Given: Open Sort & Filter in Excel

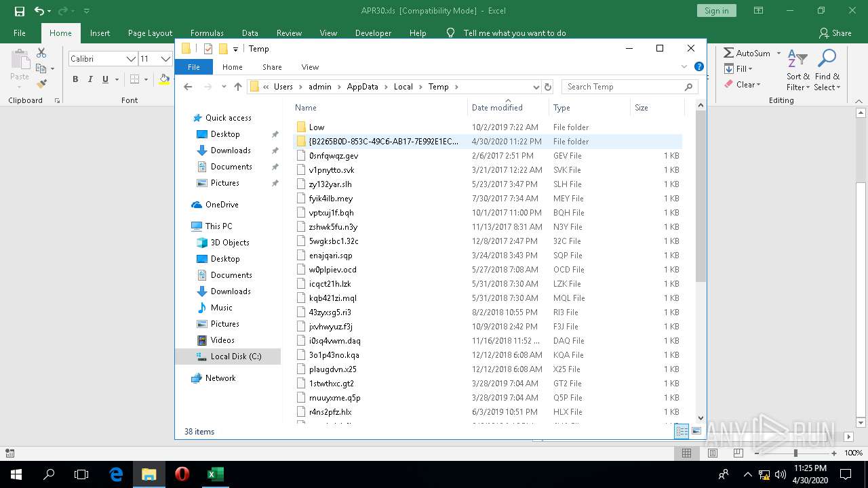Looking at the screenshot, I should click(798, 70).
